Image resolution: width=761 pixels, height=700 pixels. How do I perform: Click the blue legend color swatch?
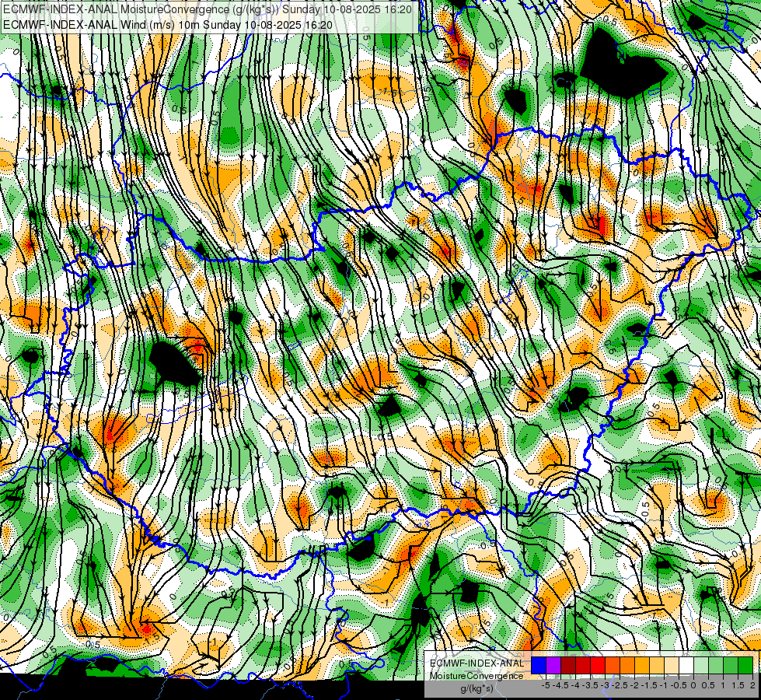click(539, 666)
